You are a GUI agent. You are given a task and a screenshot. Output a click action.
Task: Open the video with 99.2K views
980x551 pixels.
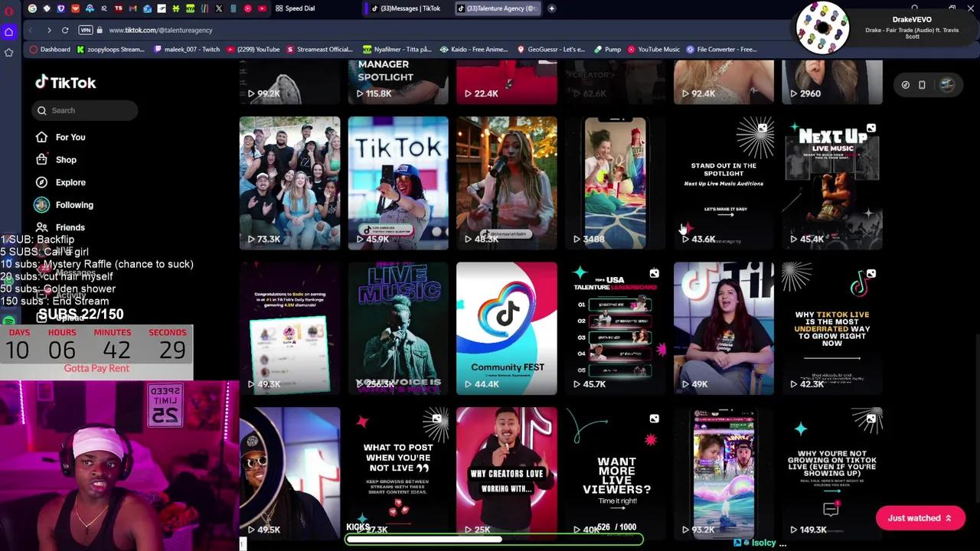[x=289, y=82]
